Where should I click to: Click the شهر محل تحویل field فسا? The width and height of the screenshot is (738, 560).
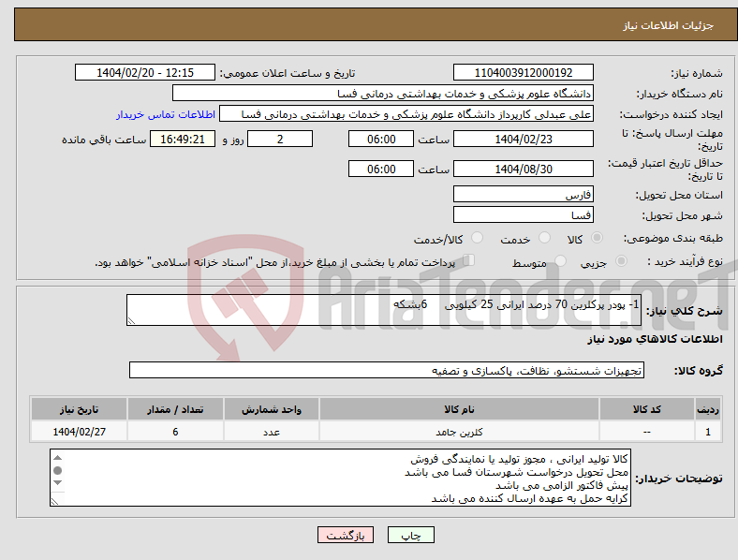[x=524, y=215]
